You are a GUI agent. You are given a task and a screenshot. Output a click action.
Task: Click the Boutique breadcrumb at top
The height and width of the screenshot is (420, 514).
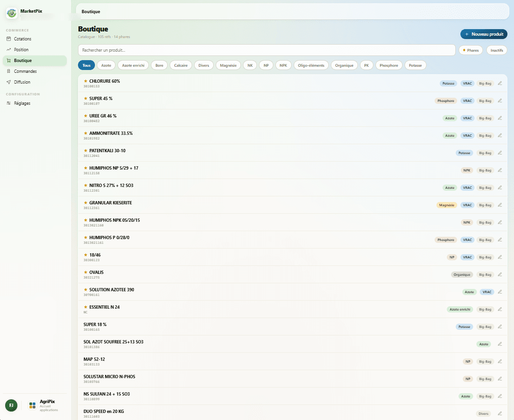(91, 11)
